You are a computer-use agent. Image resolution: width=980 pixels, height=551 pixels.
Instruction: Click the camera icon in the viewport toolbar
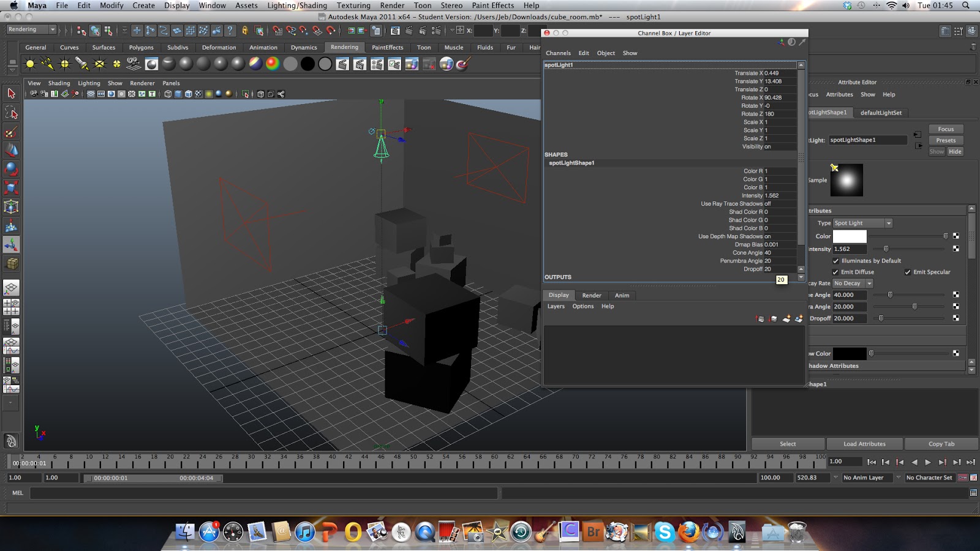(34, 94)
